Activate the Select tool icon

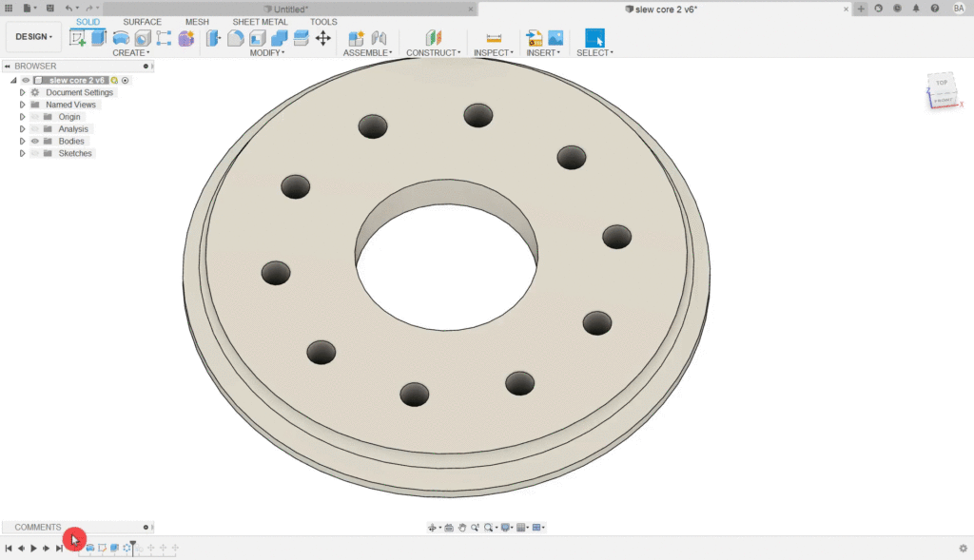594,38
